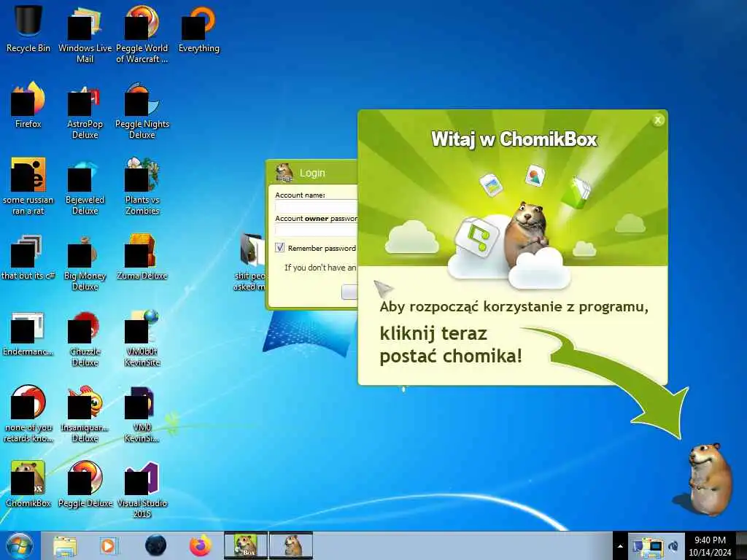Select Big Money Deluxe icon

85,262
